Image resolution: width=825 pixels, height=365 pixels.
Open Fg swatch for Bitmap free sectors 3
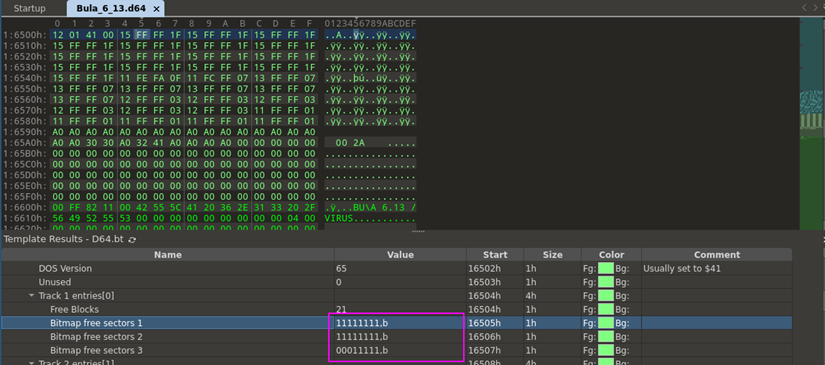point(606,350)
